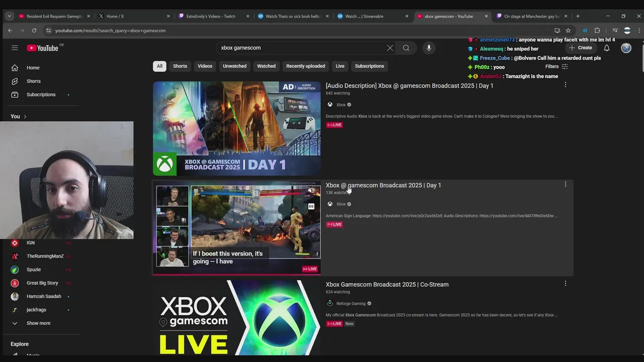Open Xbox Gamescom Broadcast 2025 Co-Stream title
The height and width of the screenshot is (362, 644).
pos(387,284)
